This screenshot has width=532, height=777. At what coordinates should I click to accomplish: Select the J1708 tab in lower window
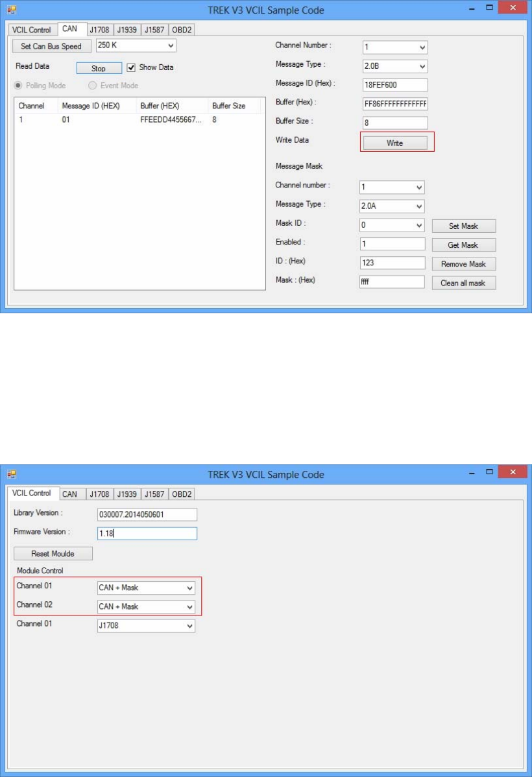click(x=100, y=494)
